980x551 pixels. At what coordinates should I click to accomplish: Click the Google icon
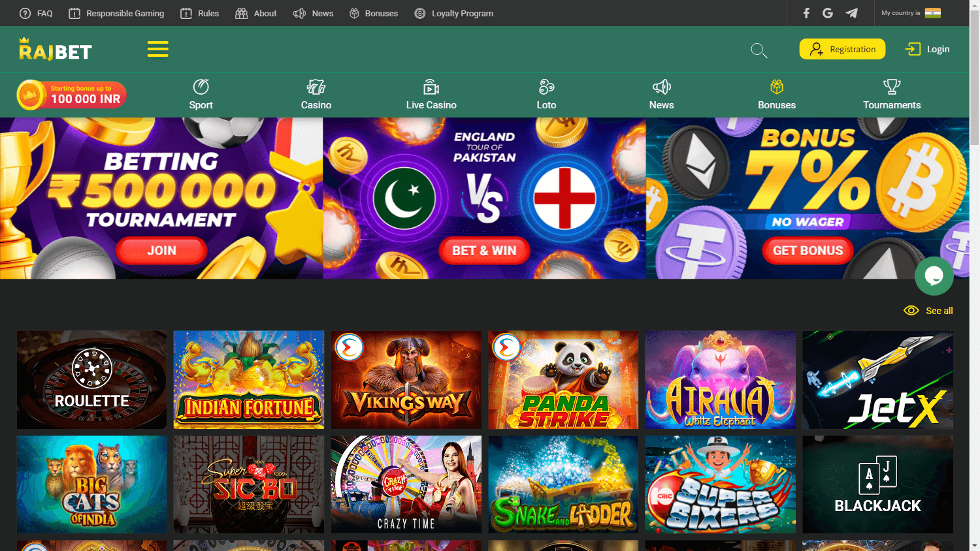click(828, 13)
